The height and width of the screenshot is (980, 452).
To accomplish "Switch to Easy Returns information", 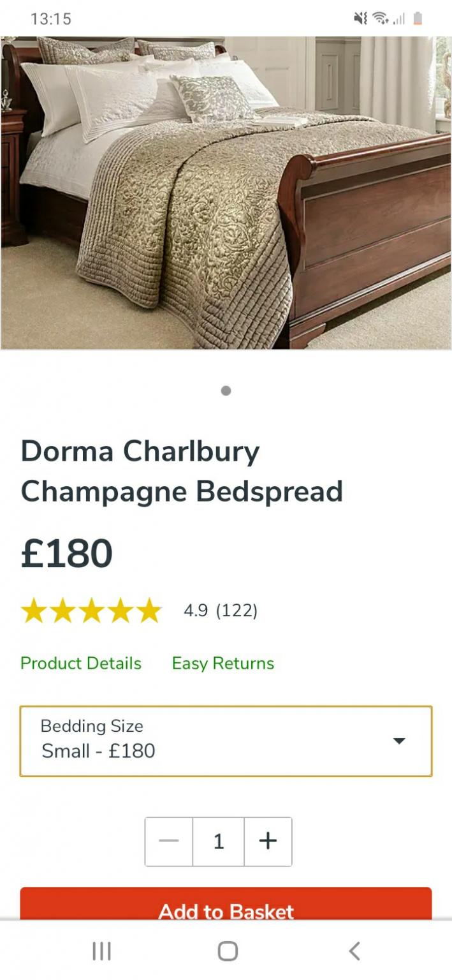I will 222,663.
